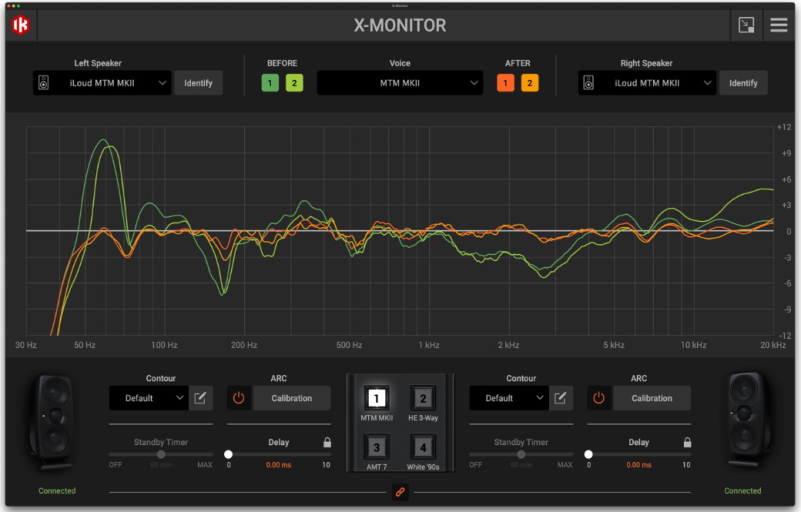Click right delay value 0.00 ms
Image resolution: width=801 pixels, height=512 pixels.
click(x=639, y=465)
